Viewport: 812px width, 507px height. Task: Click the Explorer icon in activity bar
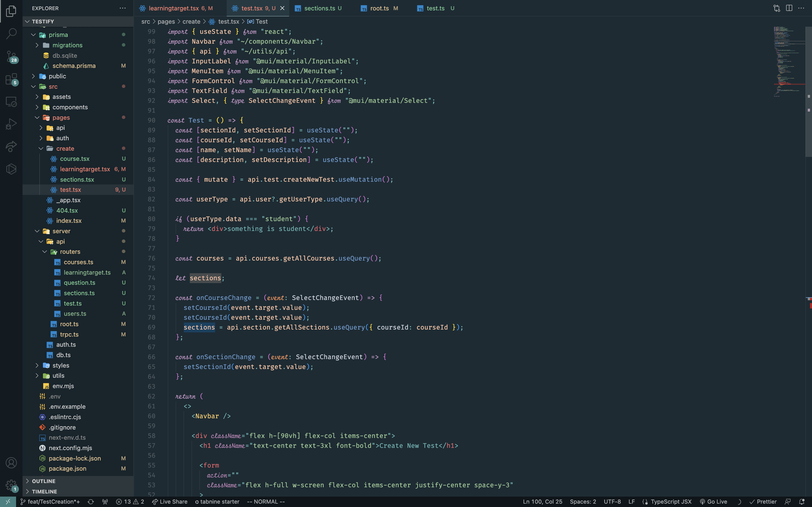pyautogui.click(x=11, y=11)
